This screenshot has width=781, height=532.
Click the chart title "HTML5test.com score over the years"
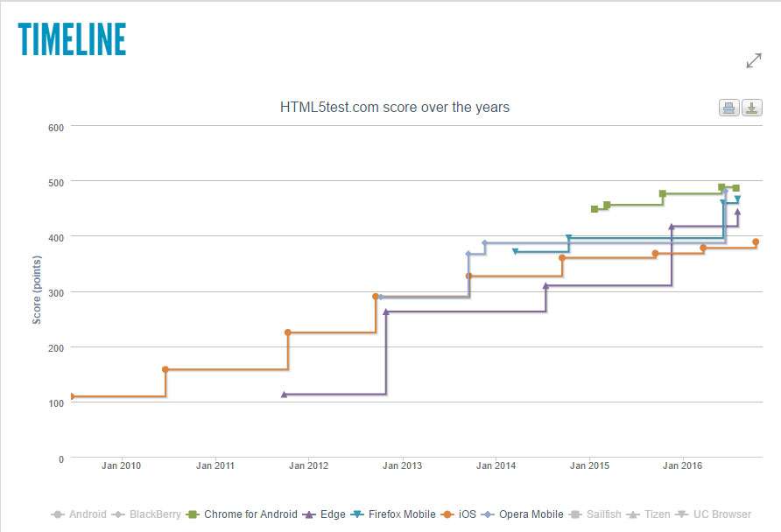394,108
